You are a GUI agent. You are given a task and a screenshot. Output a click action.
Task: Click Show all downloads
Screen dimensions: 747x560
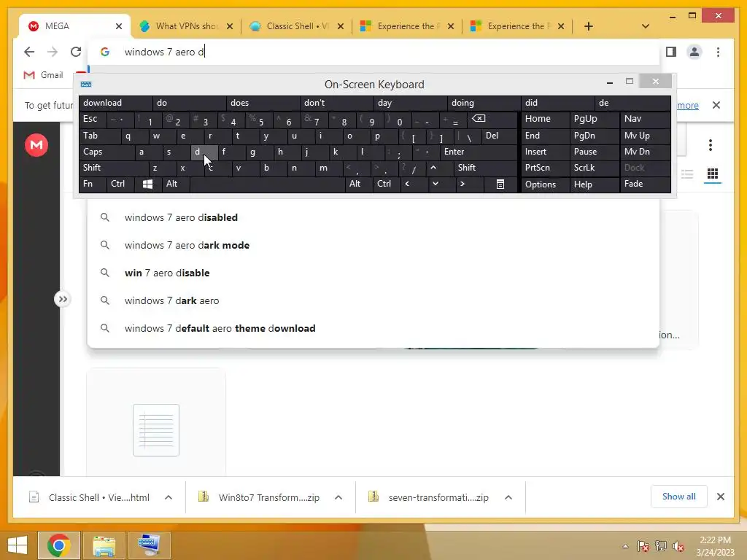(678, 497)
